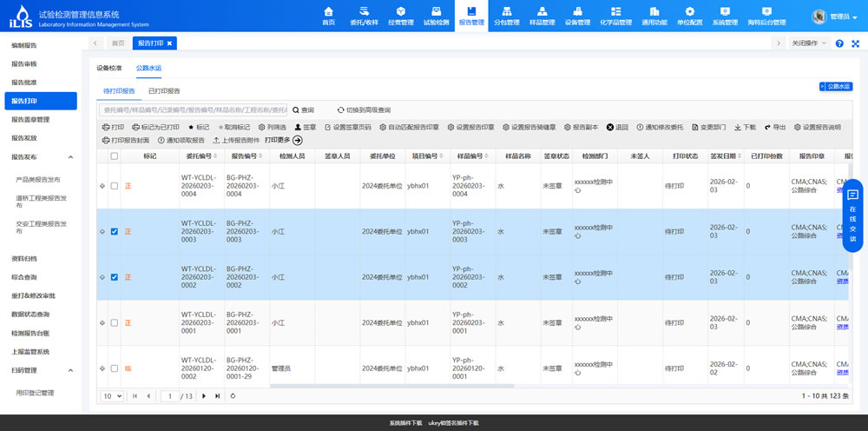Open the page size dropdown showing 10

[x=112, y=396]
